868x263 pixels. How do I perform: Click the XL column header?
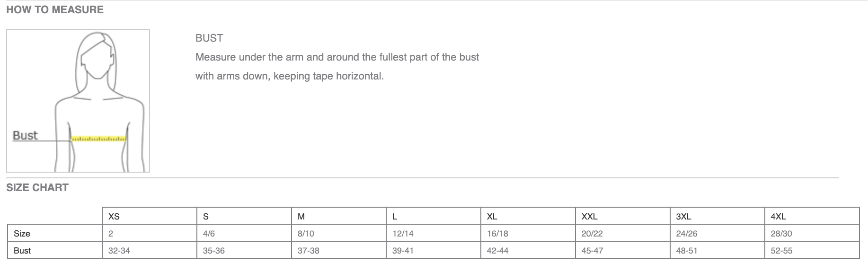492,217
